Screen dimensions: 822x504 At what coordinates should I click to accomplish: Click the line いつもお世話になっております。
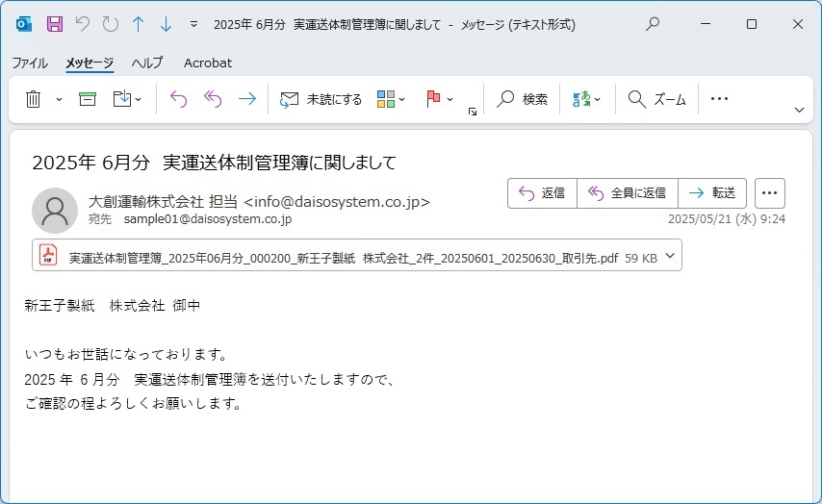coord(126,355)
